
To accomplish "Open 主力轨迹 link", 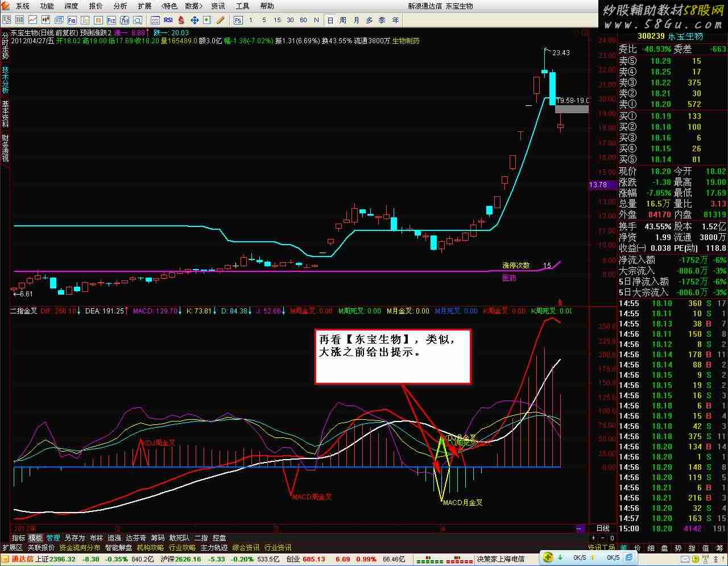I will (214, 548).
